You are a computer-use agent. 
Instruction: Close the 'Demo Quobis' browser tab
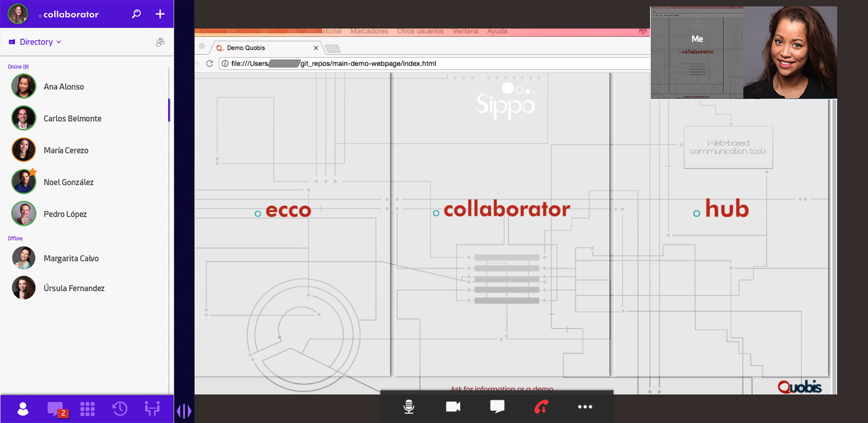pos(316,48)
